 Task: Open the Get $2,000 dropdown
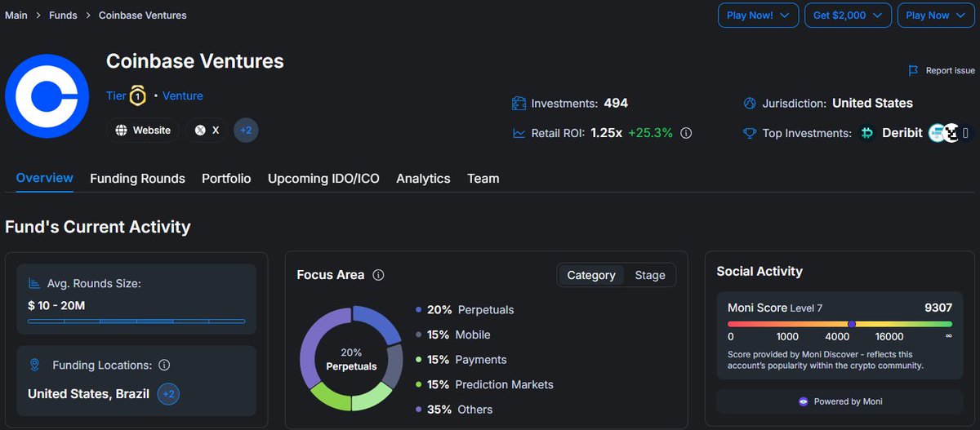click(848, 15)
